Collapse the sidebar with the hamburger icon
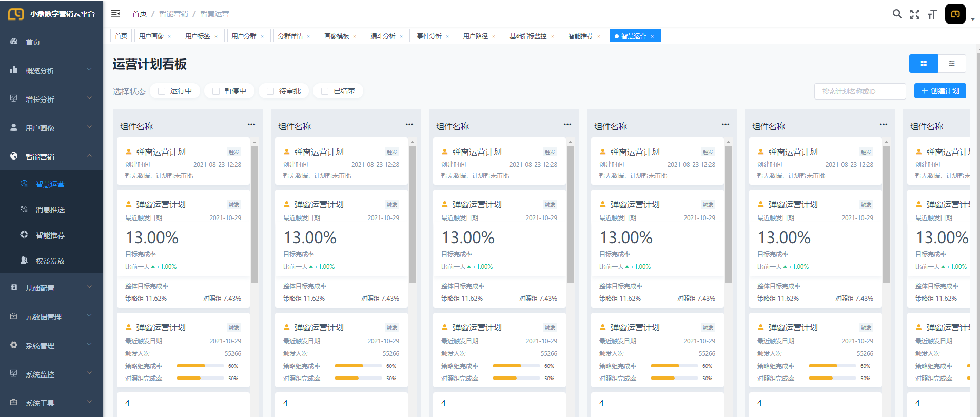980x417 pixels. (x=115, y=14)
